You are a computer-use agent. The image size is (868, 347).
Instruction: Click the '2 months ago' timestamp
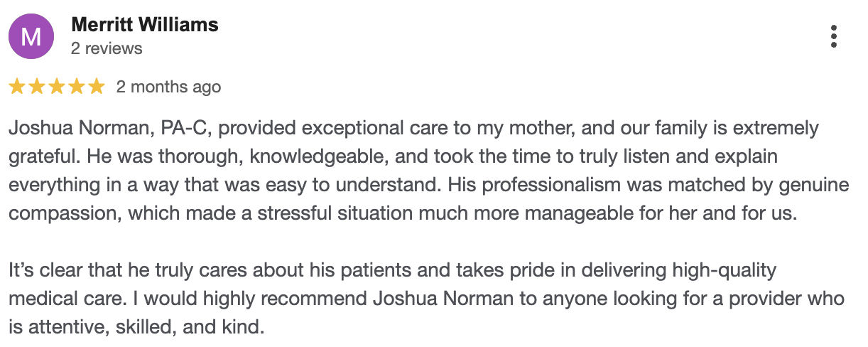tap(168, 87)
